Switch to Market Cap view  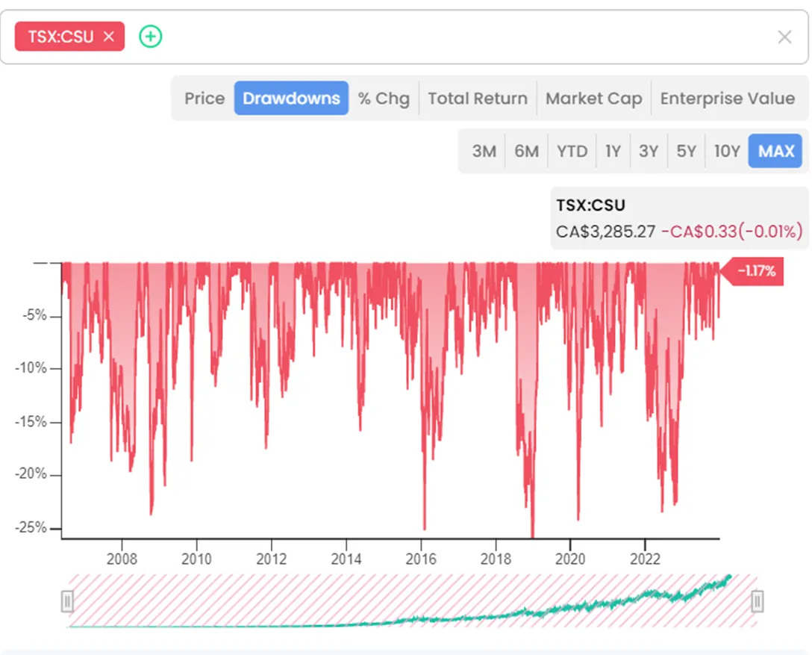(594, 99)
